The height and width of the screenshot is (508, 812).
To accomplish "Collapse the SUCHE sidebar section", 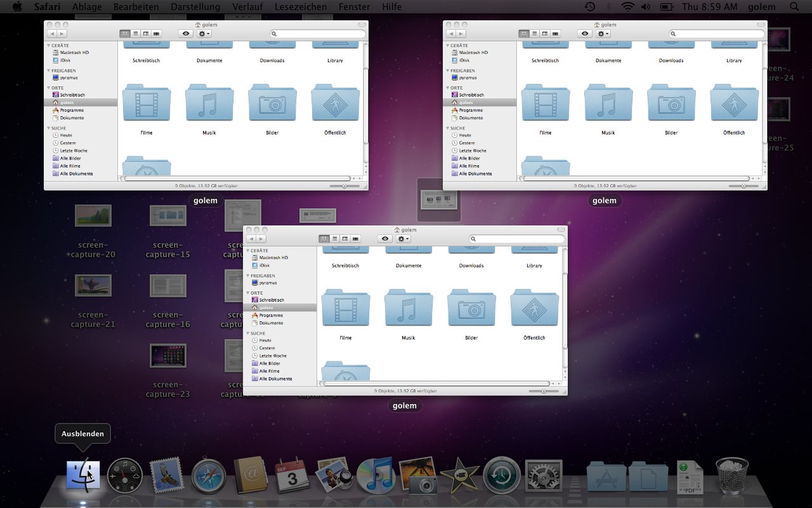I will [247, 333].
